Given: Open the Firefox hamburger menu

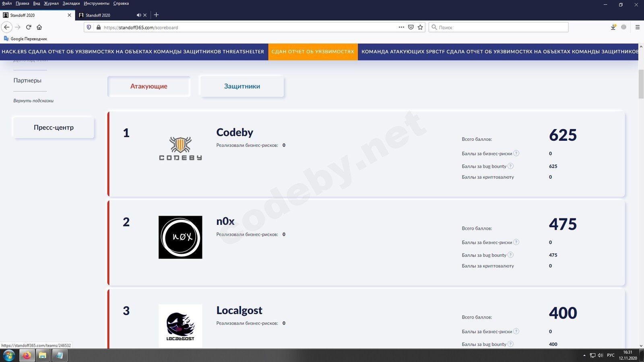Looking at the screenshot, I should pos(637,27).
